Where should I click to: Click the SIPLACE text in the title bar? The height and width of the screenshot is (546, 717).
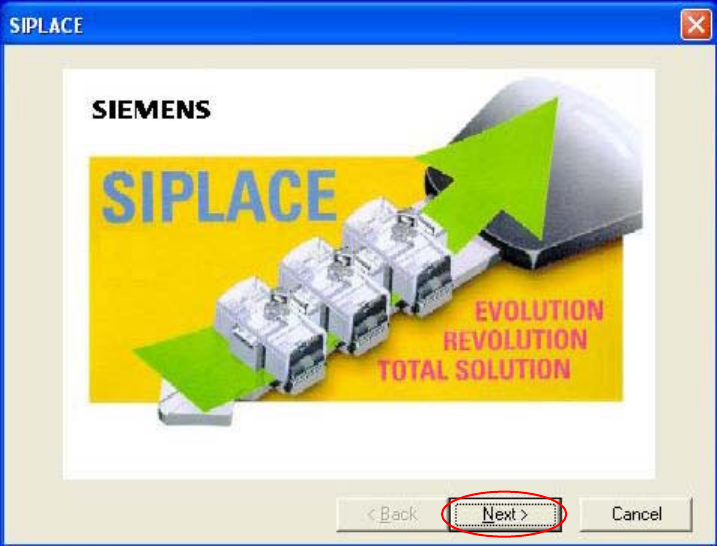(x=46, y=26)
